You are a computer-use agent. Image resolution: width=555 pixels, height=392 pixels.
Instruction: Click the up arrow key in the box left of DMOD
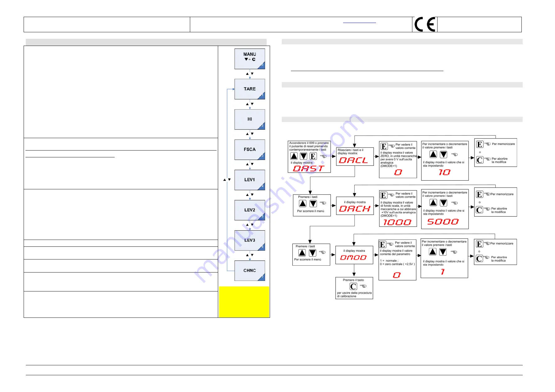[x=302, y=253]
